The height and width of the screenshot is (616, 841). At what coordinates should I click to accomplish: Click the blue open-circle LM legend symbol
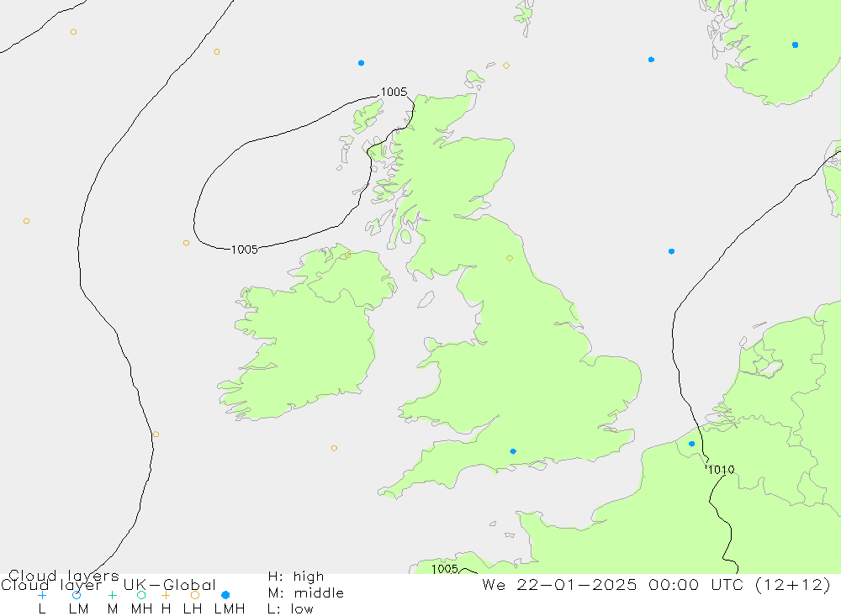coord(77,595)
